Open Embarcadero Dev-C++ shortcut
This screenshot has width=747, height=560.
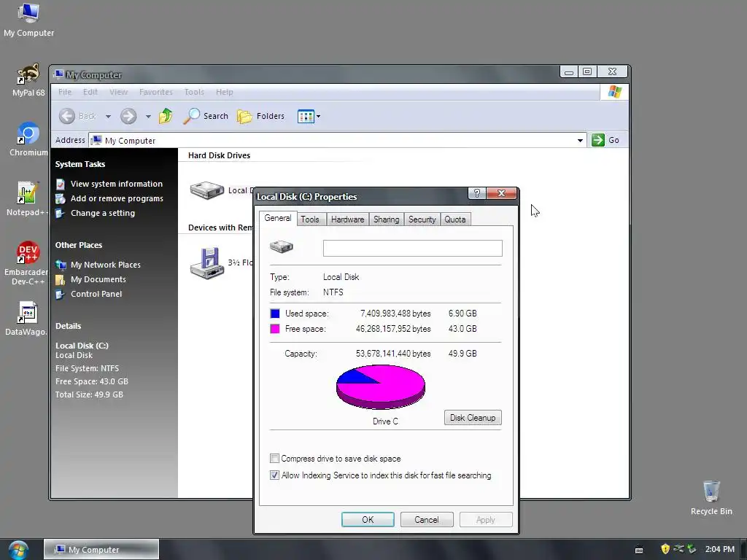tap(28, 262)
